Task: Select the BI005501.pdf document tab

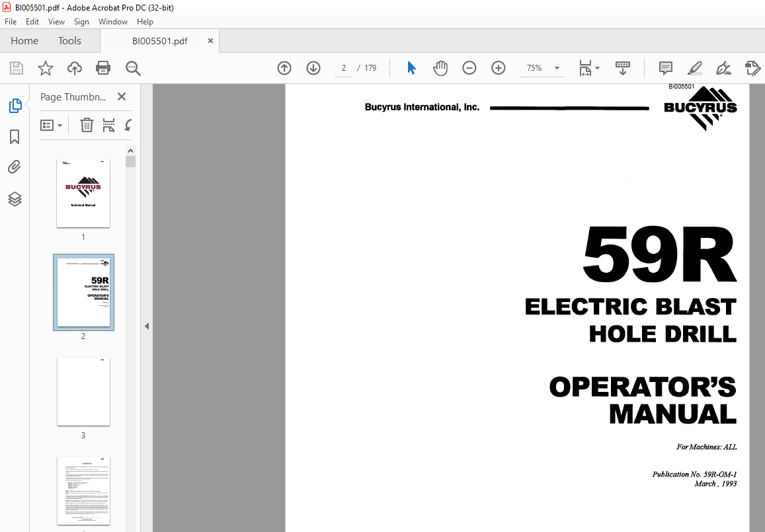Action: tap(159, 42)
